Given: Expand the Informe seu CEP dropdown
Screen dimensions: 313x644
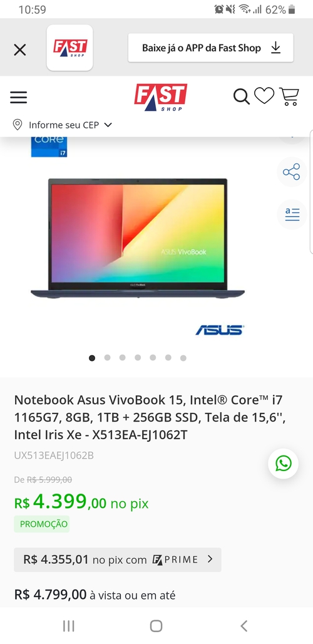Looking at the screenshot, I should coord(63,125).
